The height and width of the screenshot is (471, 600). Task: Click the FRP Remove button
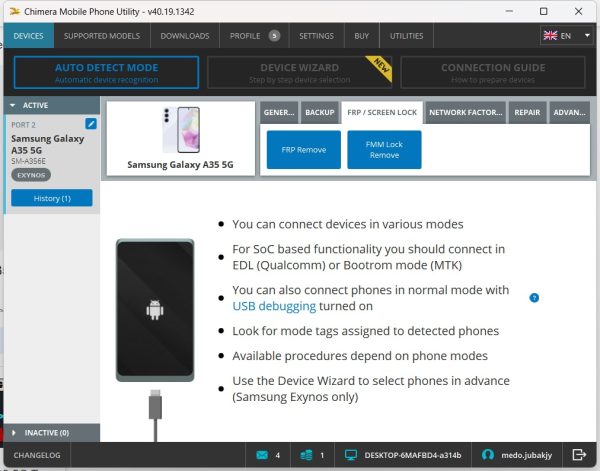click(x=304, y=150)
